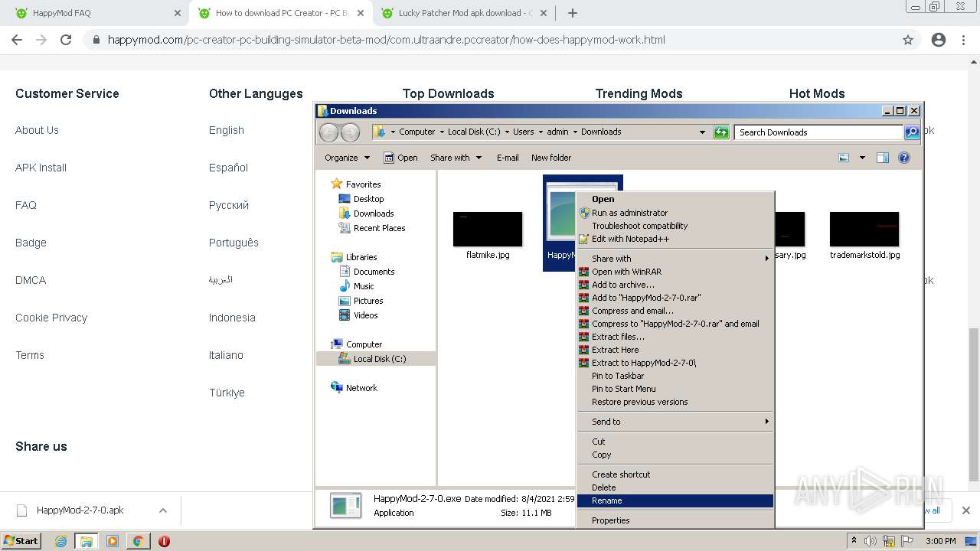980x551 pixels.
Task: Choose Properties in the context menu
Action: [675, 520]
